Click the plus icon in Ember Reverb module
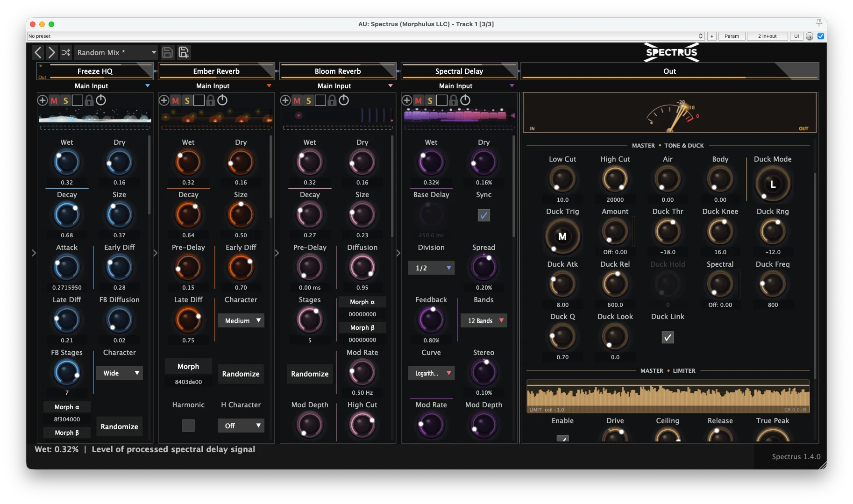The height and width of the screenshot is (504, 853). tap(164, 100)
